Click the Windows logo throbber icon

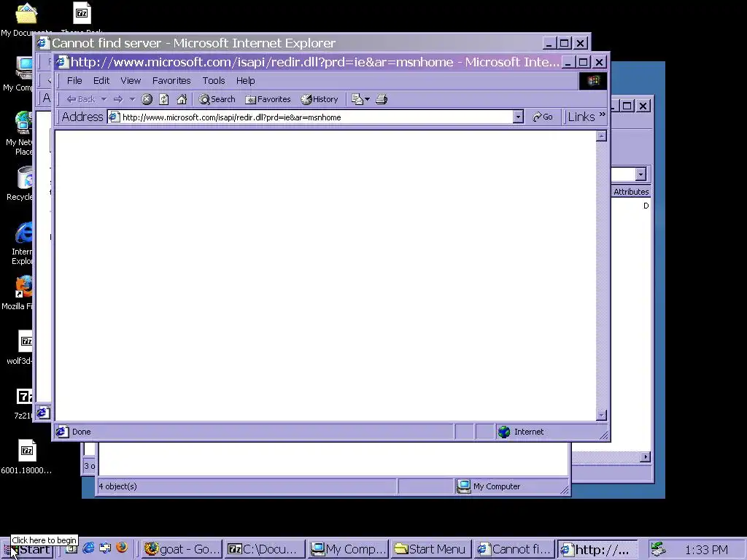pos(593,80)
